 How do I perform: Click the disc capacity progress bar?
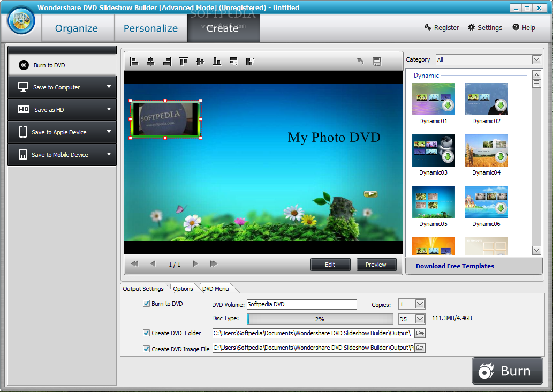coord(320,319)
